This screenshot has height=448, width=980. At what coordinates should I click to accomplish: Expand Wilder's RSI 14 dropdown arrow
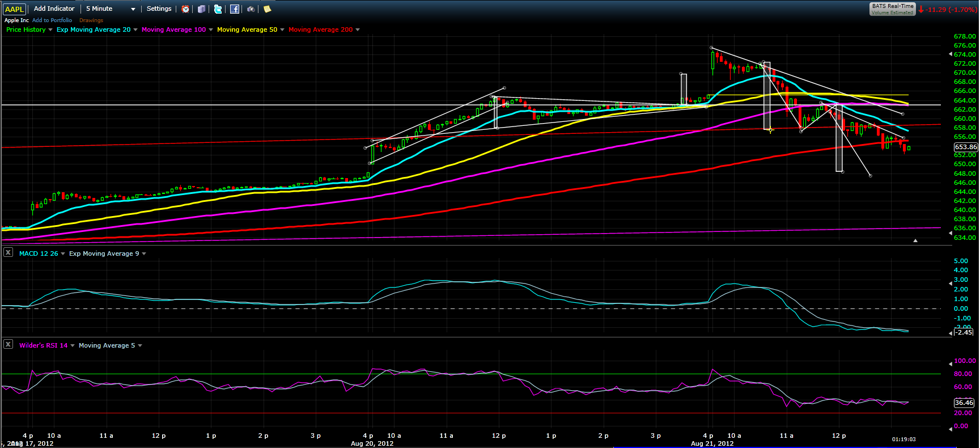tap(73, 345)
